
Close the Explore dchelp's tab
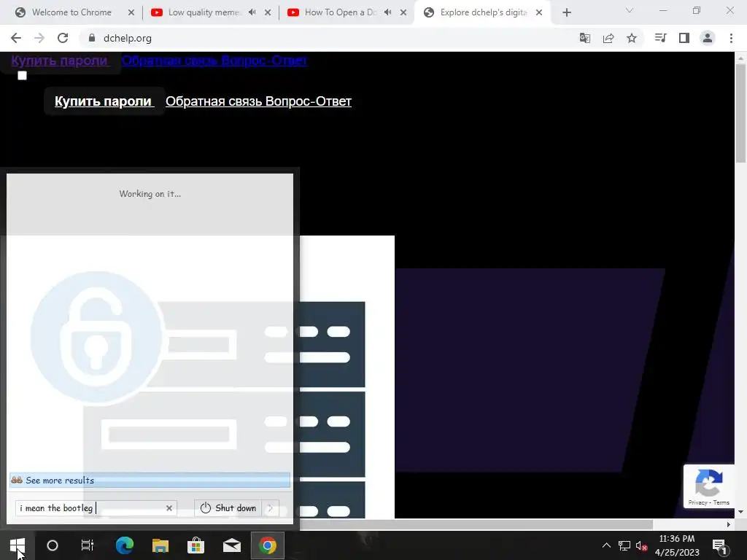(539, 12)
